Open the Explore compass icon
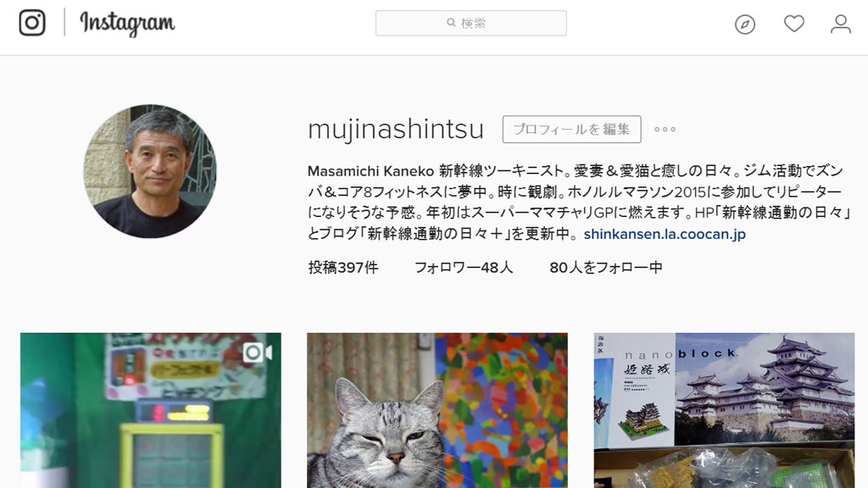The width and height of the screenshot is (868, 488). pos(744,25)
